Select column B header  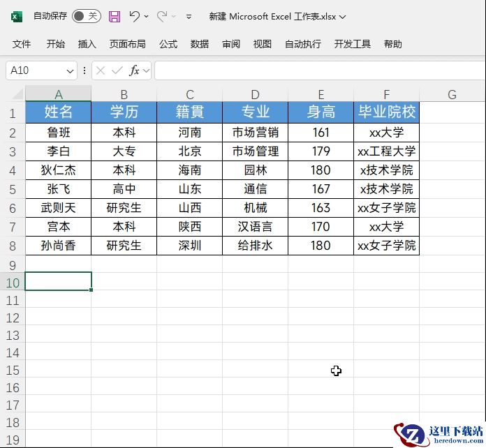tap(124, 94)
